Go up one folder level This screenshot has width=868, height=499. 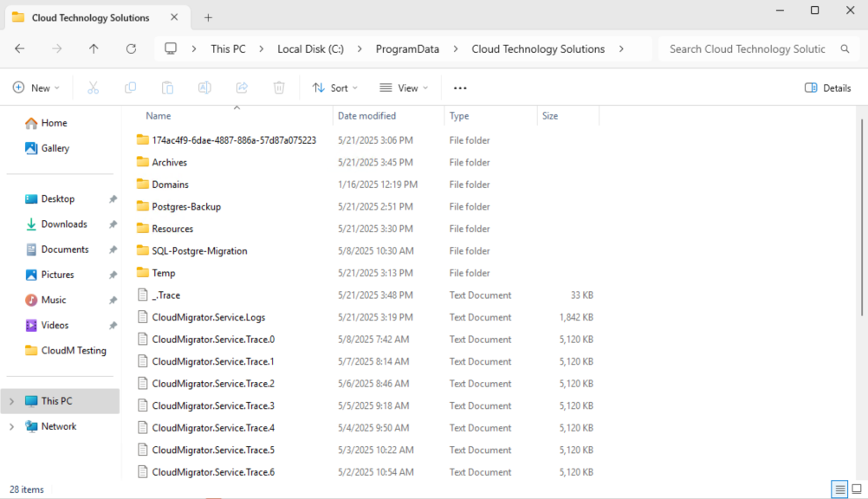pos(94,49)
